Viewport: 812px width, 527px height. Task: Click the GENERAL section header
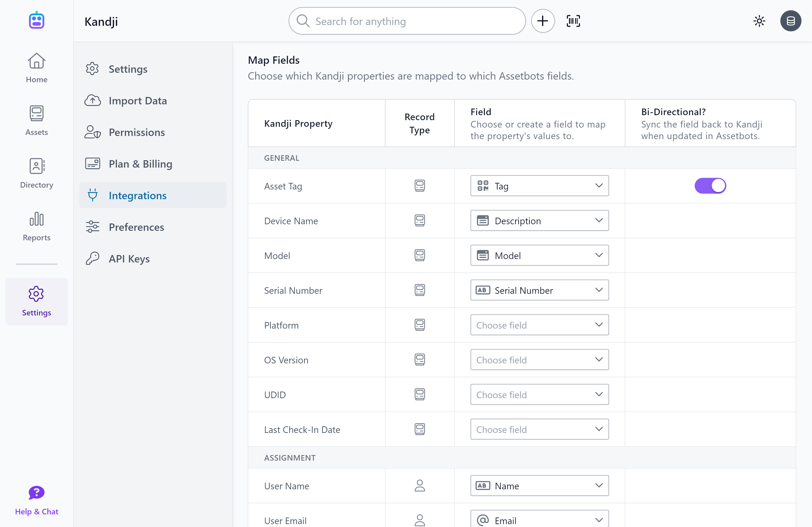click(x=282, y=158)
